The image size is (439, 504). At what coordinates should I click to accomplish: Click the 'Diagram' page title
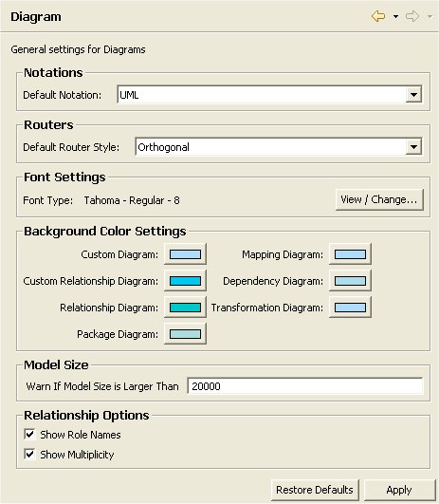[36, 17]
